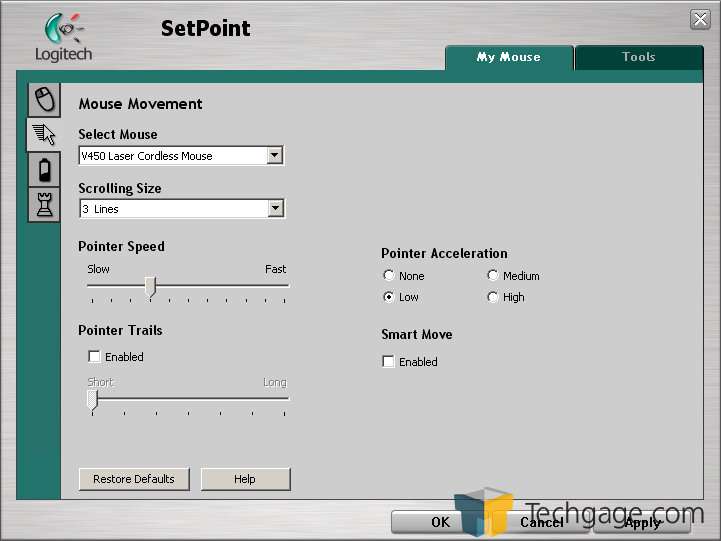
Task: Expand the Scrolling Size dropdown arrow
Action: [275, 208]
